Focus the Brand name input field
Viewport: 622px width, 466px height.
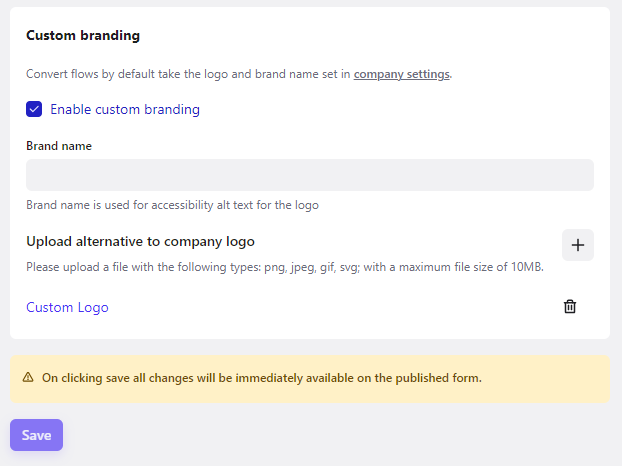[x=309, y=175]
